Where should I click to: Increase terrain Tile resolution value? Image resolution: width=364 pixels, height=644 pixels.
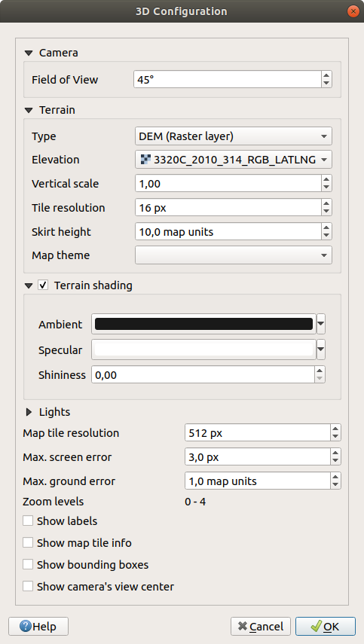click(x=326, y=203)
